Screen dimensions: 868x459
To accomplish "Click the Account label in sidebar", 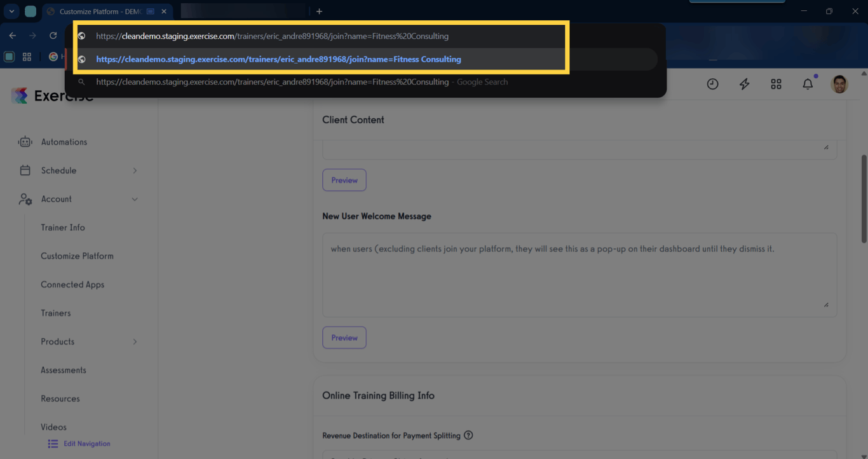I will pyautogui.click(x=57, y=199).
